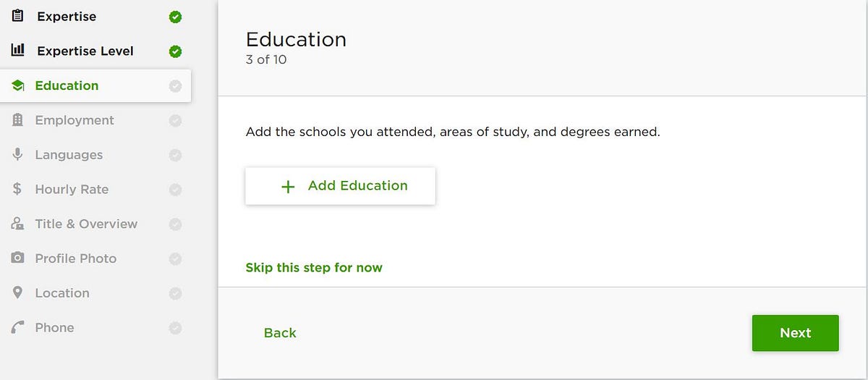Click the Expertise Level bar chart icon
Image resolution: width=868 pixels, height=380 pixels.
18,51
